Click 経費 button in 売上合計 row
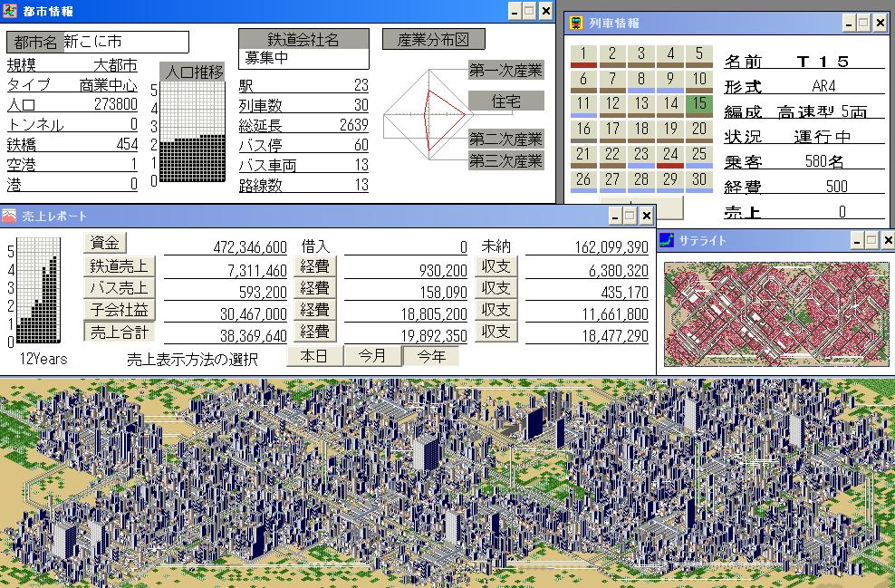Screen dimensions: 895x588 [315, 331]
